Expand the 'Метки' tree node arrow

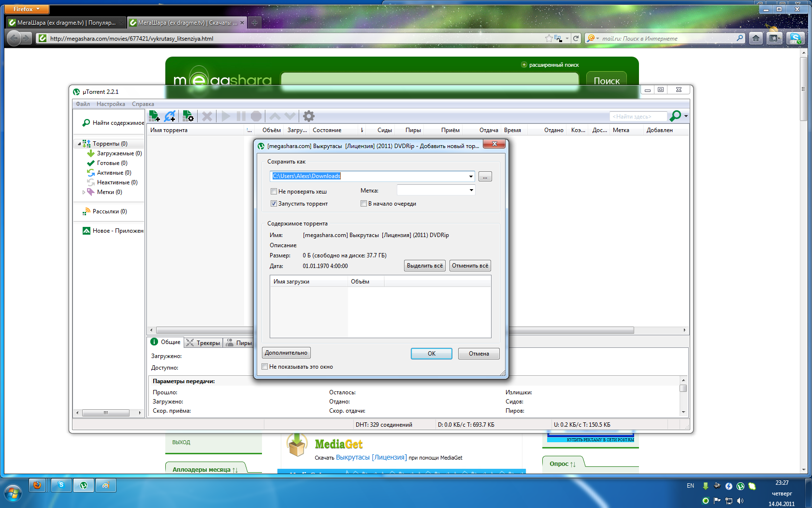point(84,192)
